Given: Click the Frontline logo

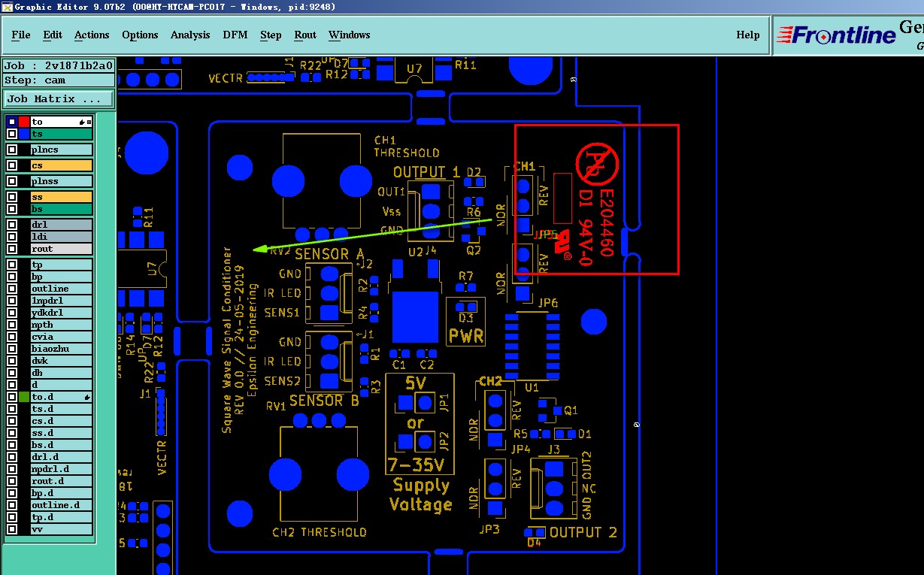Looking at the screenshot, I should [836, 35].
